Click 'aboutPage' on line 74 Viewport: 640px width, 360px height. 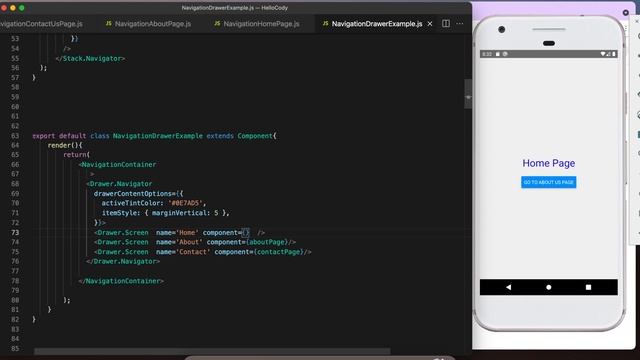click(x=267, y=242)
